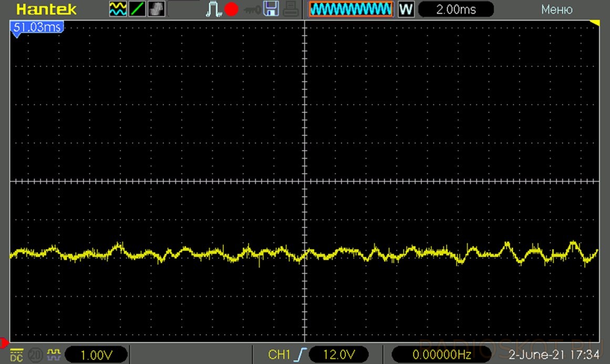The image size is (610, 364).
Task: Toggle the DC coupling indicator
Action: tap(17, 355)
